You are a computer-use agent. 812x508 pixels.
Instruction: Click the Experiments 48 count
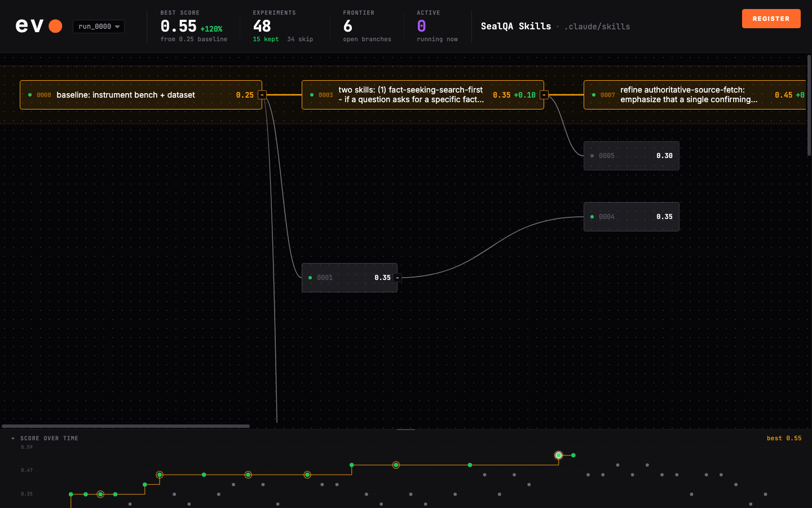coord(262,26)
